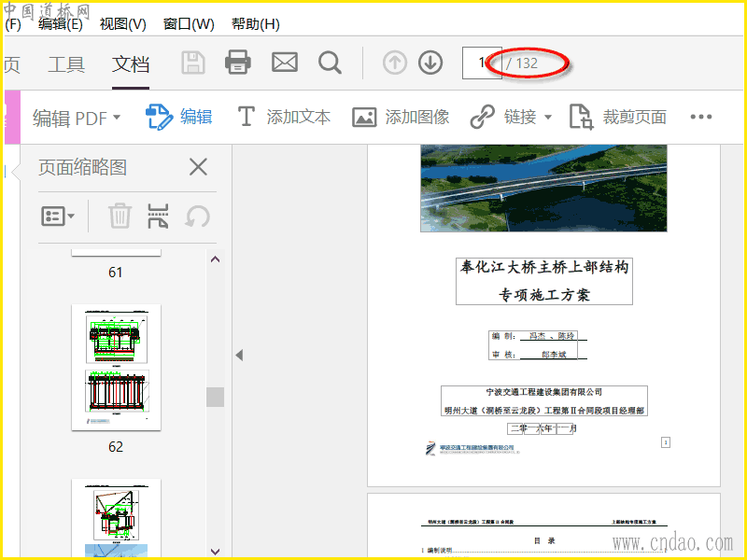Go to previous page up arrow

click(394, 63)
